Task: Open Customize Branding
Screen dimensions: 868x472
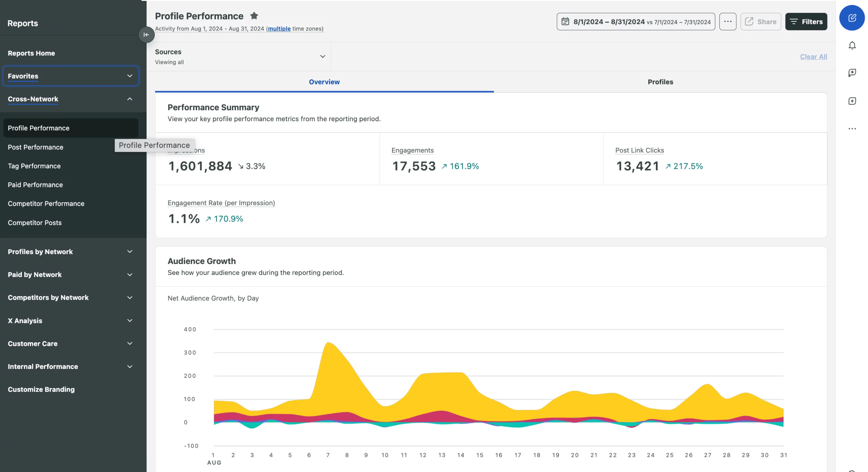Action: pos(41,390)
